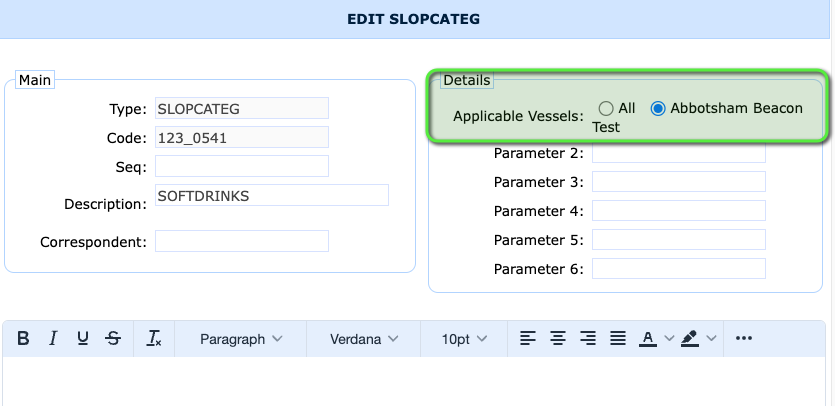
Task: Expand the Verdana font family dropdown
Action: tap(365, 339)
